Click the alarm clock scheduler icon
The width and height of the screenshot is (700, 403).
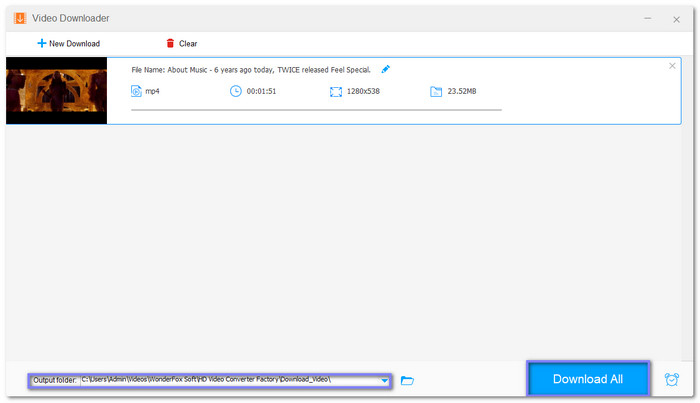pos(671,380)
